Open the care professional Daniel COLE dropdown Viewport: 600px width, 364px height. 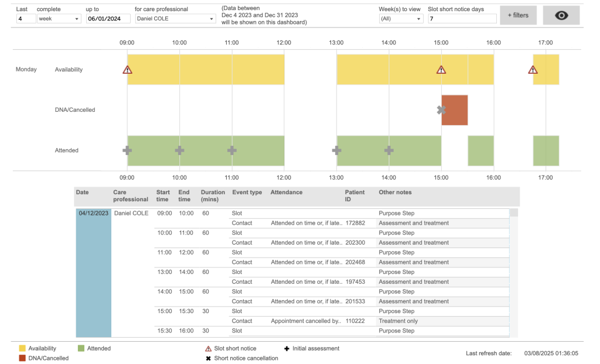click(175, 19)
